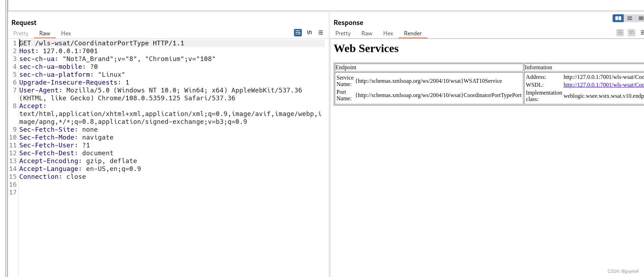Click the sec-ch-ua-mobile header line
644x277 pixels.
59,67
